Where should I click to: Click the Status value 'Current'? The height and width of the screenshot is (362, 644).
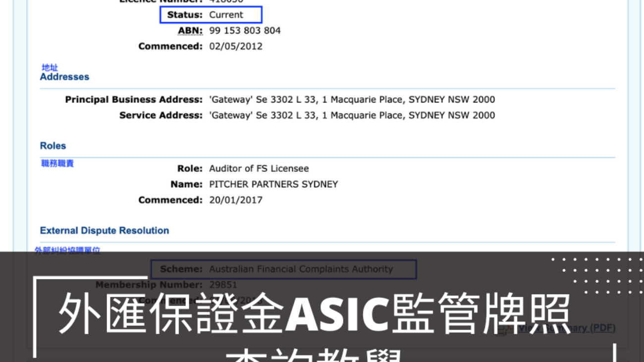(x=226, y=15)
